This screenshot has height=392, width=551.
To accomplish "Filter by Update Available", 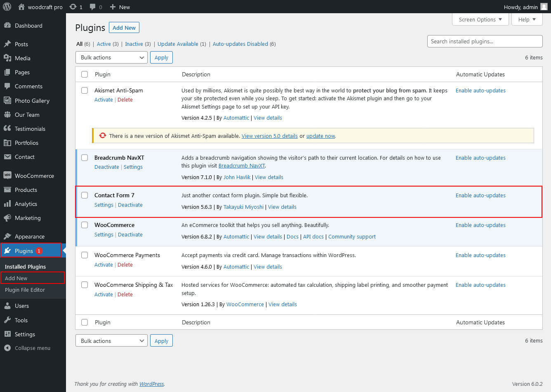I will [178, 44].
